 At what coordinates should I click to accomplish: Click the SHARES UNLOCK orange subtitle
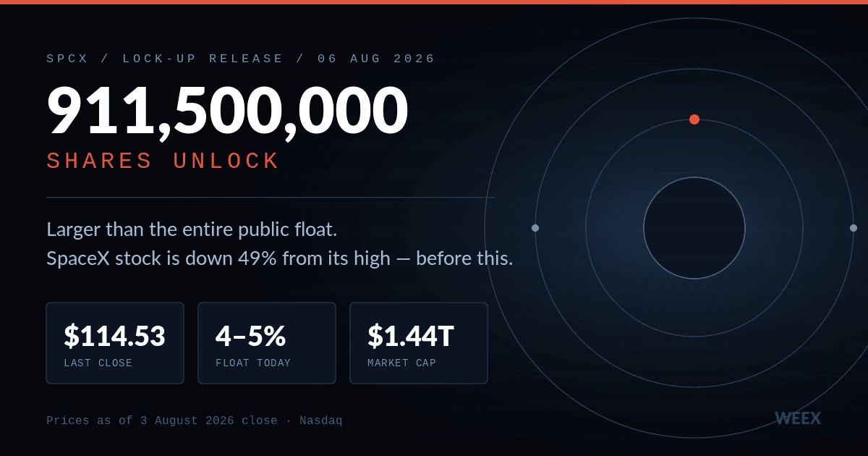click(163, 161)
